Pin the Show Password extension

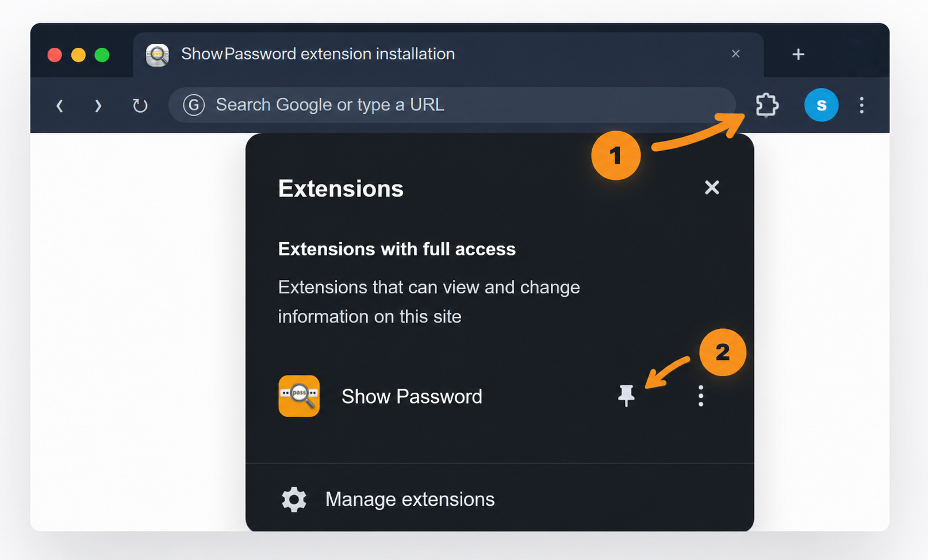(x=626, y=396)
